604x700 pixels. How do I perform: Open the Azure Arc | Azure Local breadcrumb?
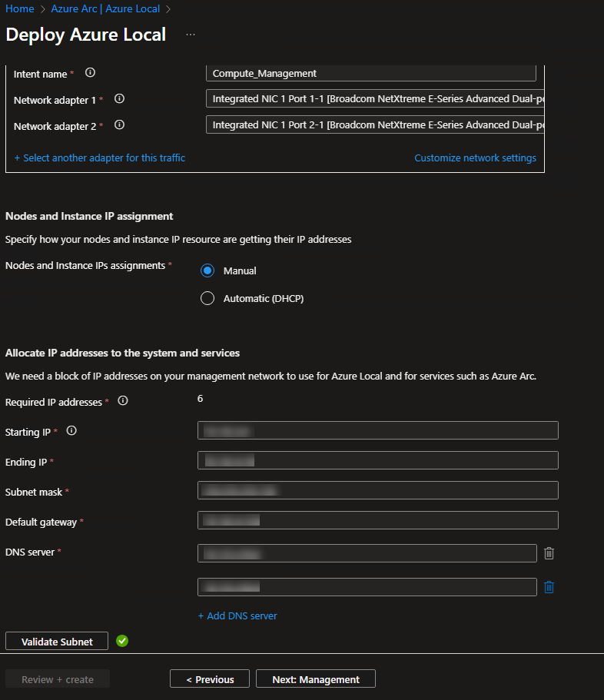[105, 9]
